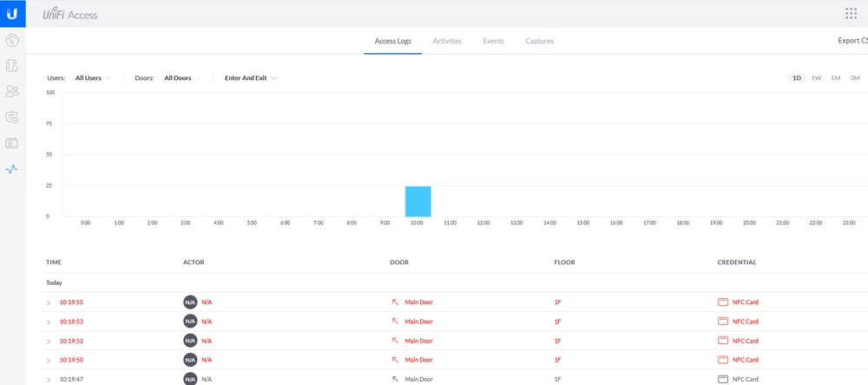Image resolution: width=868 pixels, height=385 pixels.
Task: Open the activity pulse icon in sidebar
Action: click(12, 169)
